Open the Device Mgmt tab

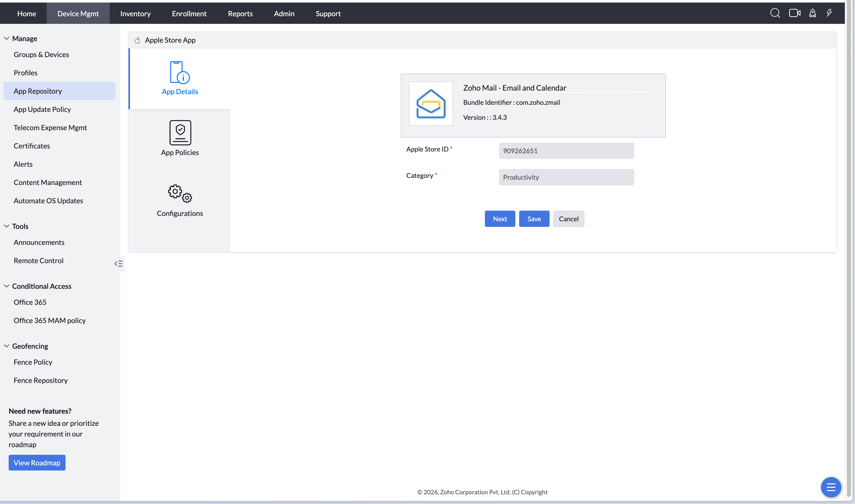[78, 13]
